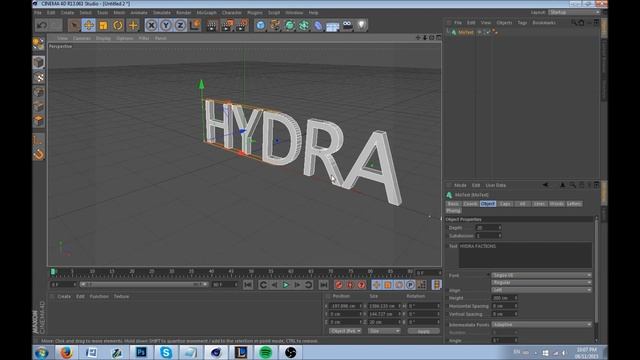Image resolution: width=640 pixels, height=360 pixels.
Task: Toggle Z axis lock
Action: [180, 25]
